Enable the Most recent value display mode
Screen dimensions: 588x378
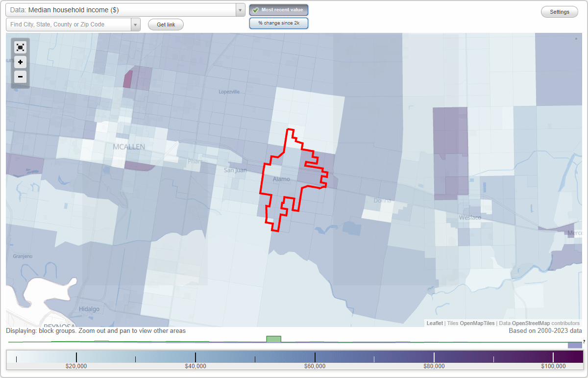(278, 10)
